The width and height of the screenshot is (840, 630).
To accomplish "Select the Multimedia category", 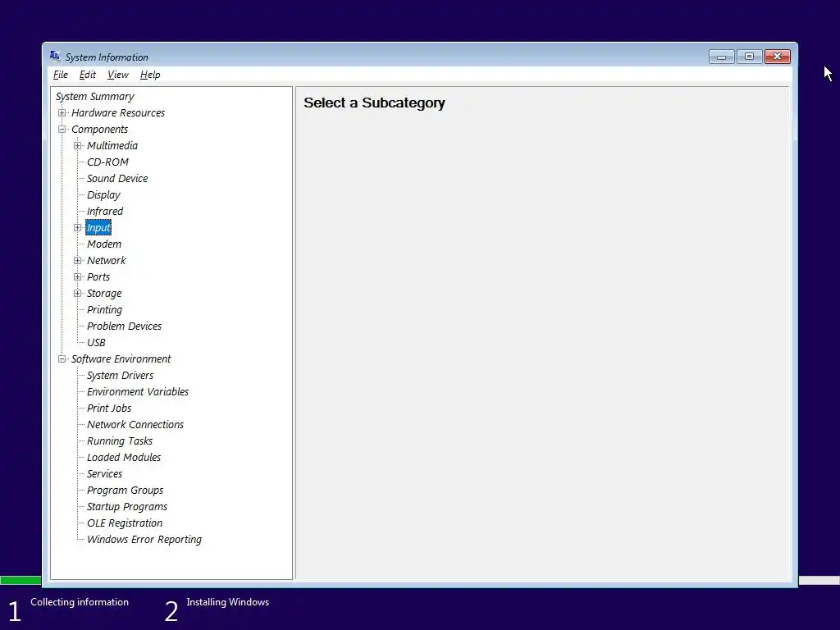I will [112, 146].
